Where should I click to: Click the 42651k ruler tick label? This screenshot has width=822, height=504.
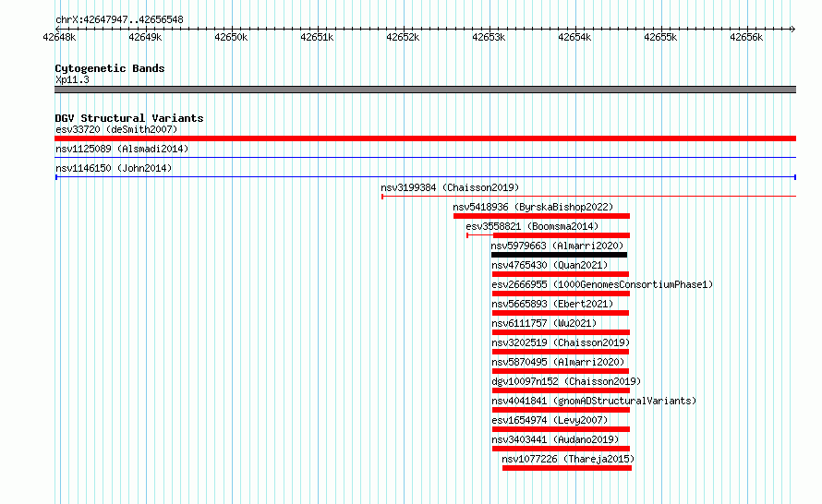(317, 37)
